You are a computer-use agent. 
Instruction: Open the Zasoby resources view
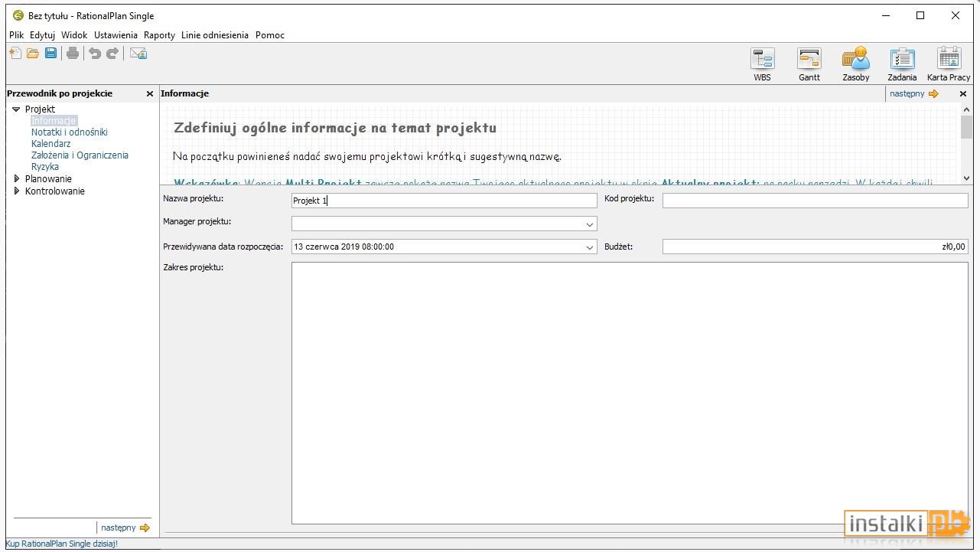click(x=855, y=64)
